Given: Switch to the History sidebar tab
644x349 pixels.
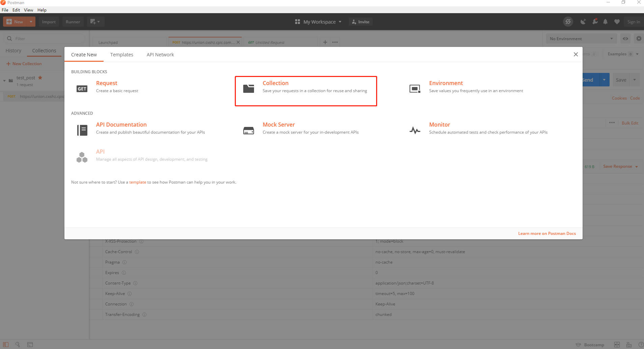Looking at the screenshot, I should coord(13,51).
